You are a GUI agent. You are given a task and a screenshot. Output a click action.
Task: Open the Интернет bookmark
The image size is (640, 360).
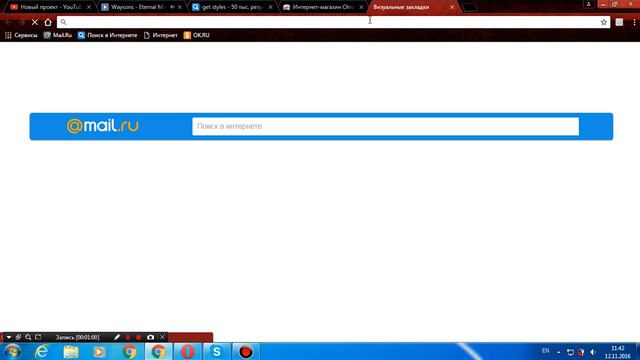pyautogui.click(x=160, y=35)
